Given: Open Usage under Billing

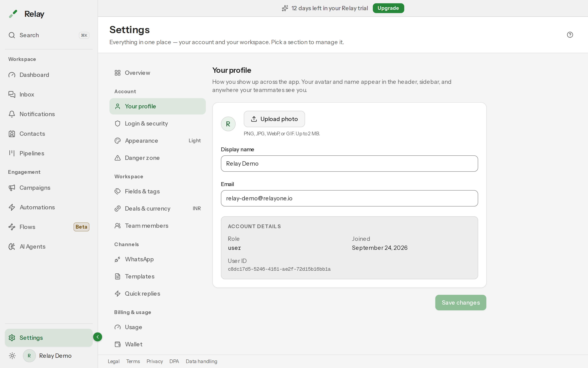Looking at the screenshot, I should click(157, 327).
